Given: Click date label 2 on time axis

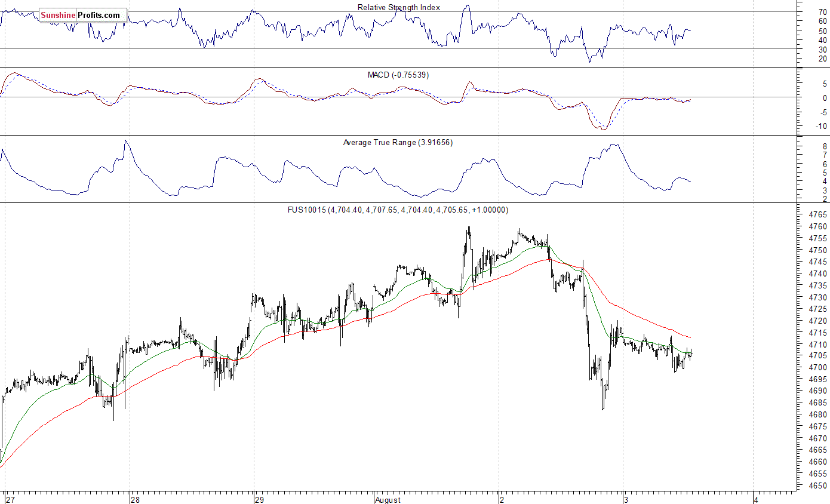Looking at the screenshot, I should (x=503, y=500).
